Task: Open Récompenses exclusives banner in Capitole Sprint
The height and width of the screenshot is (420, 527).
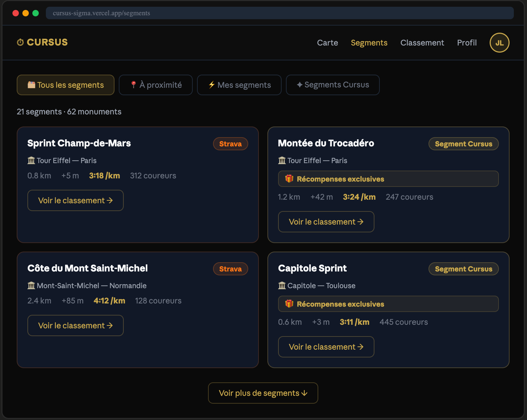Action: 388,304
